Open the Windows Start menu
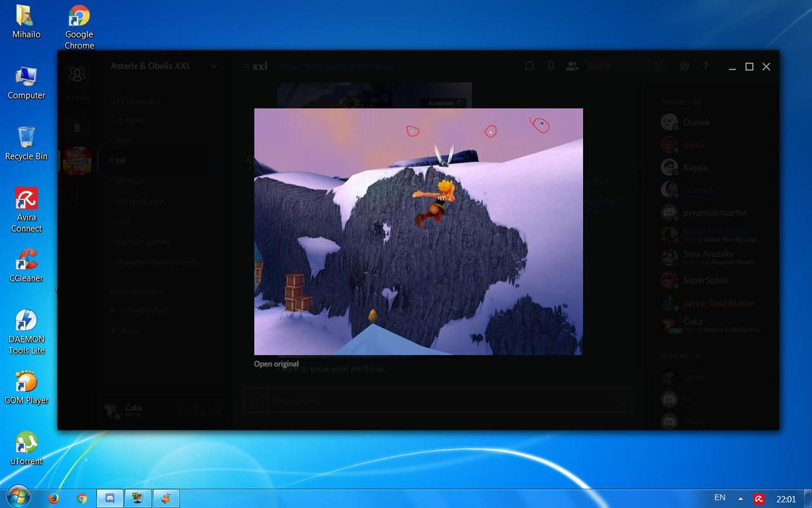 pos(17,497)
